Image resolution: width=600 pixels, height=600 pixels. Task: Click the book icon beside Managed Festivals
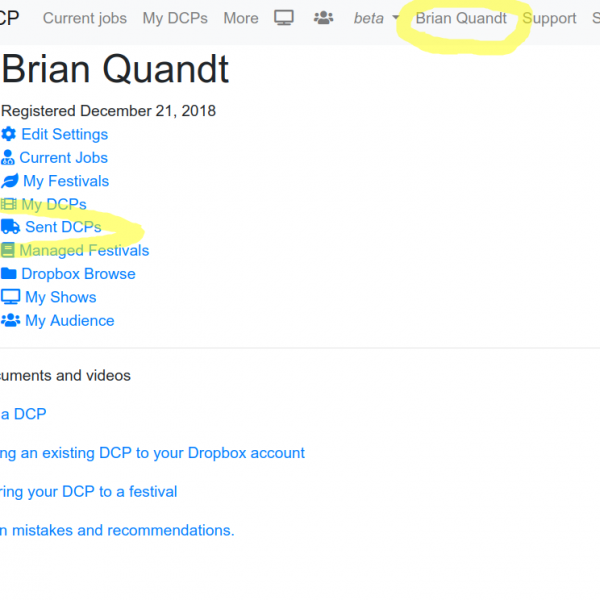[x=8, y=250]
